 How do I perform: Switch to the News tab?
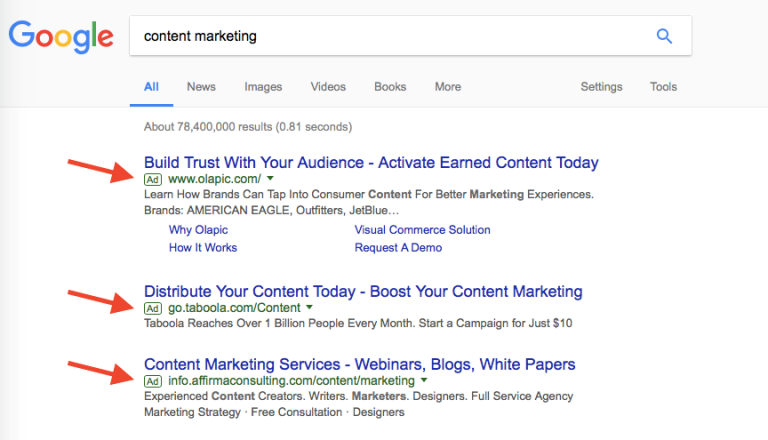[201, 87]
